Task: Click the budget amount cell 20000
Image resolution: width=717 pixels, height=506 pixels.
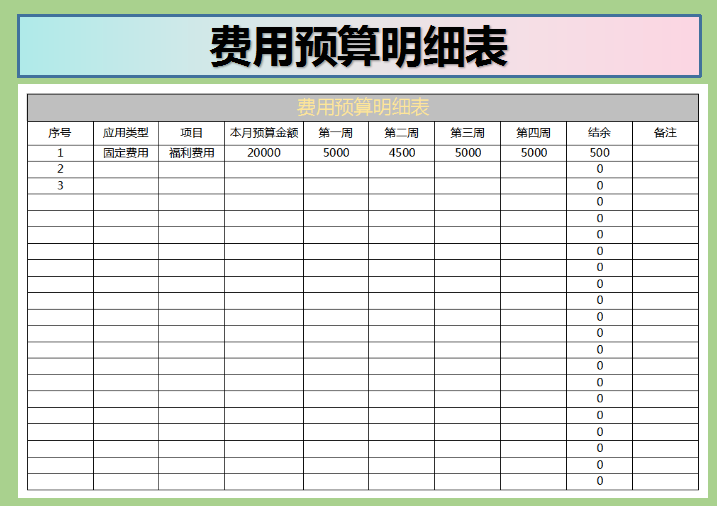Action: [264, 153]
